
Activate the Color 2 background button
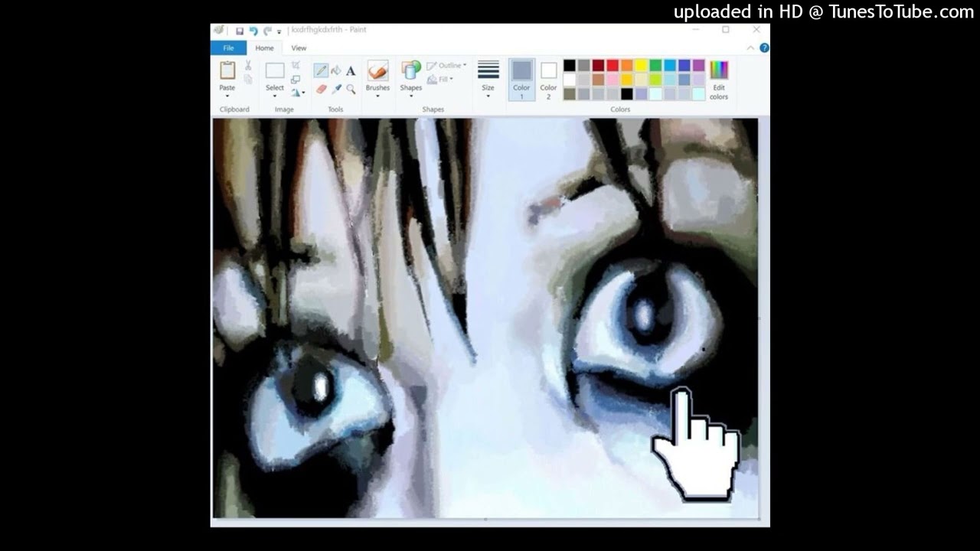(x=548, y=80)
